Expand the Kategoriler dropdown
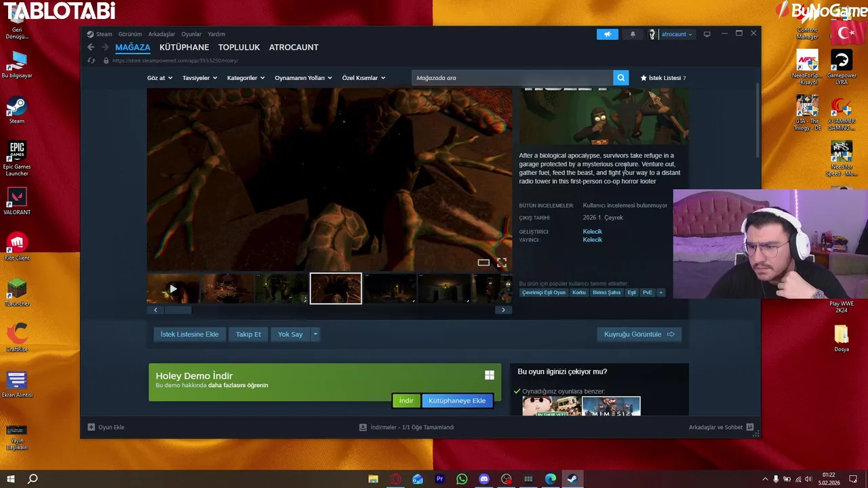Screen dimensions: 868x488 pyautogui.click(x=245, y=78)
